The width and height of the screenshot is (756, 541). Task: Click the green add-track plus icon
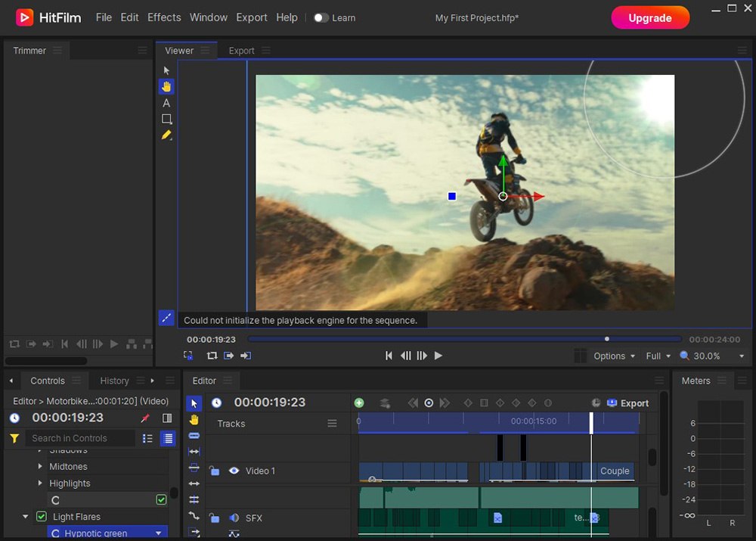tap(359, 403)
